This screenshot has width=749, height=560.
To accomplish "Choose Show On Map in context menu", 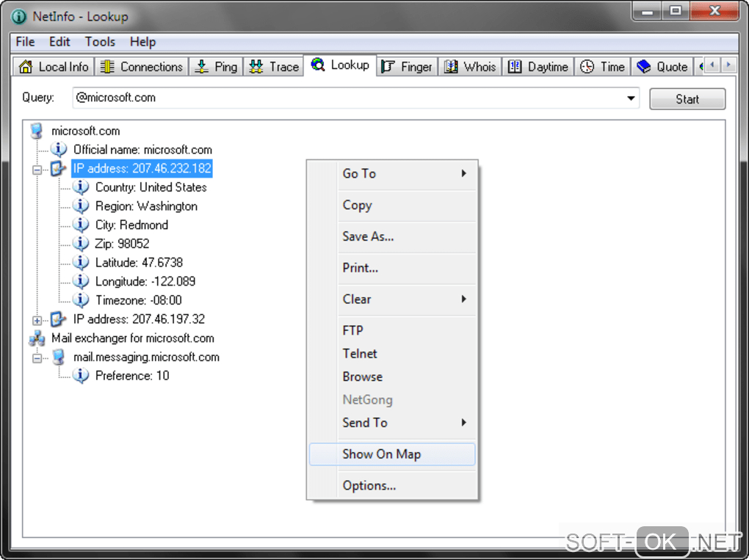I will (392, 454).
